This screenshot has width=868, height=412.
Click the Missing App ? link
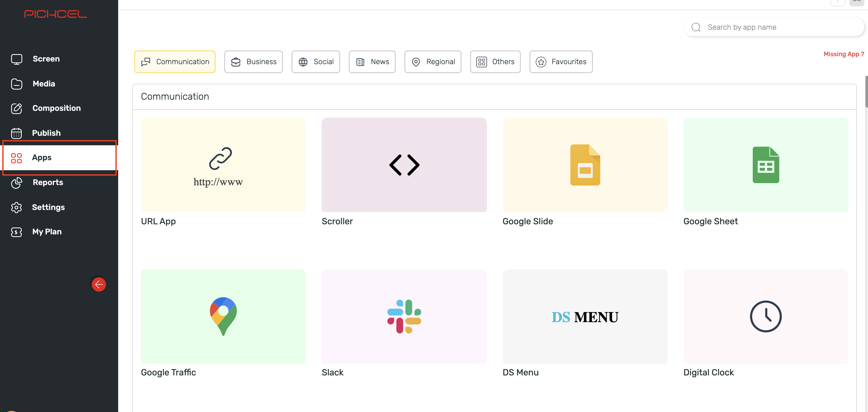tap(843, 54)
